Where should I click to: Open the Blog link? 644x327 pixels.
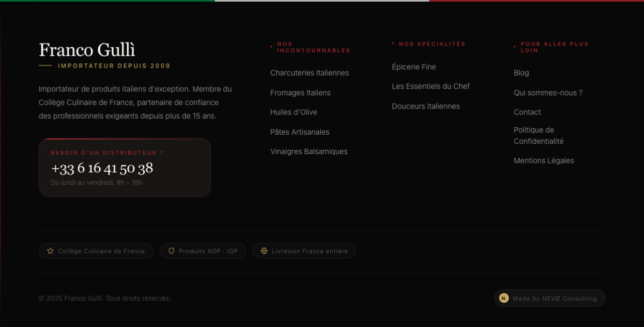[x=521, y=73]
